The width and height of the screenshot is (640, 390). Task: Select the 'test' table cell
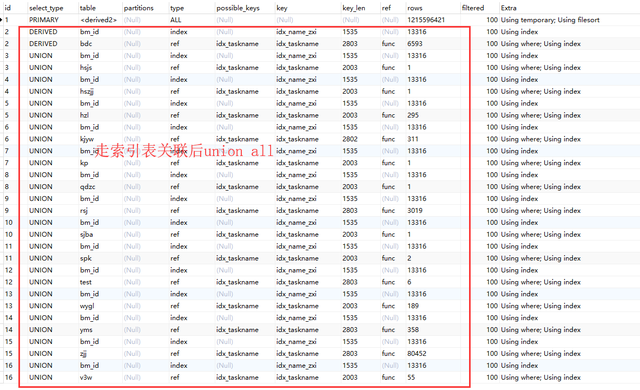(86, 282)
